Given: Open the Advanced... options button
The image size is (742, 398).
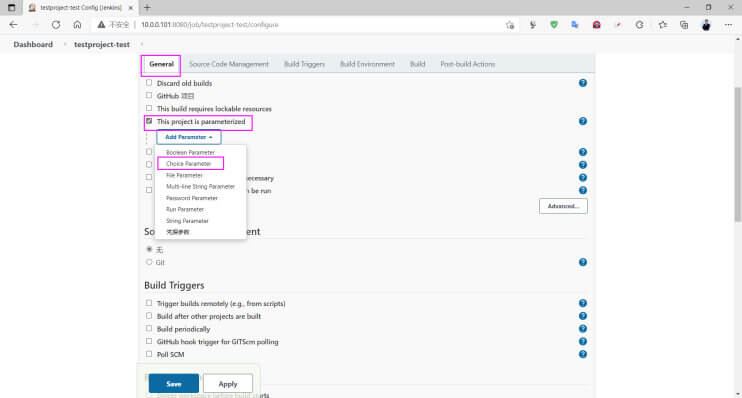Looking at the screenshot, I should pyautogui.click(x=563, y=206).
